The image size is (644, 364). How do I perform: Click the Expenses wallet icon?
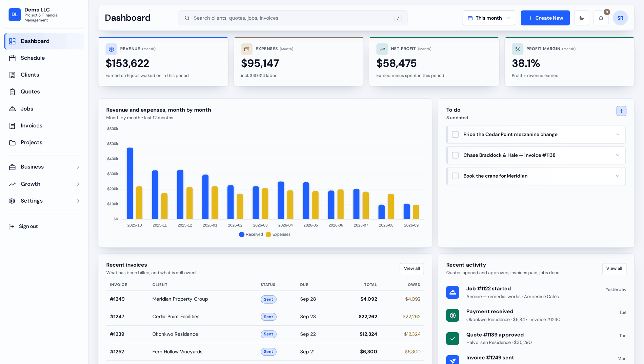pos(247,49)
